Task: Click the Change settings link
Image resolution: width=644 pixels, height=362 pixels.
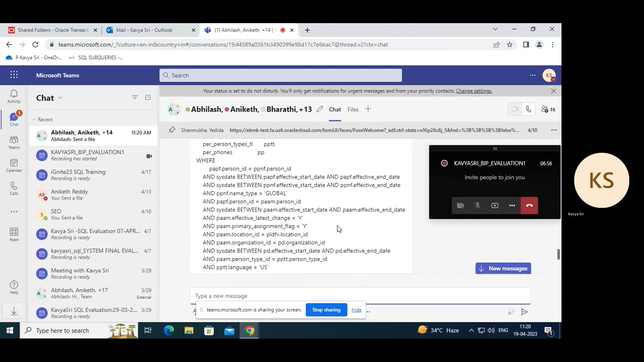Action: point(474,91)
